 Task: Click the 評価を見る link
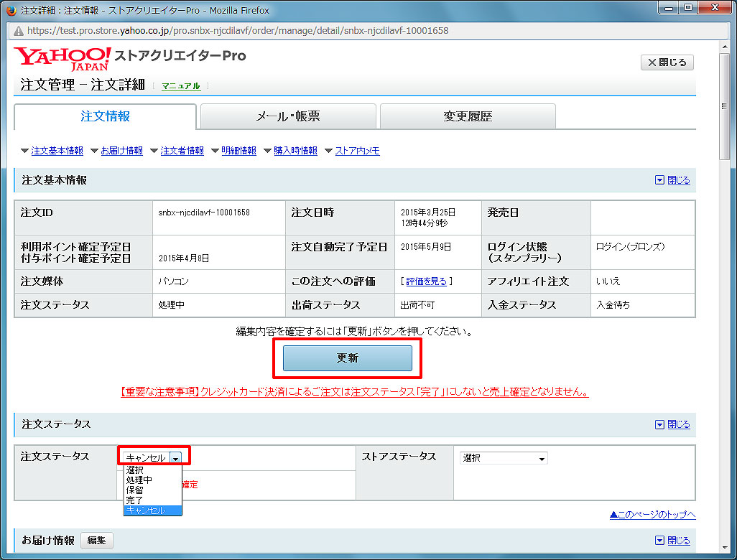(x=427, y=281)
